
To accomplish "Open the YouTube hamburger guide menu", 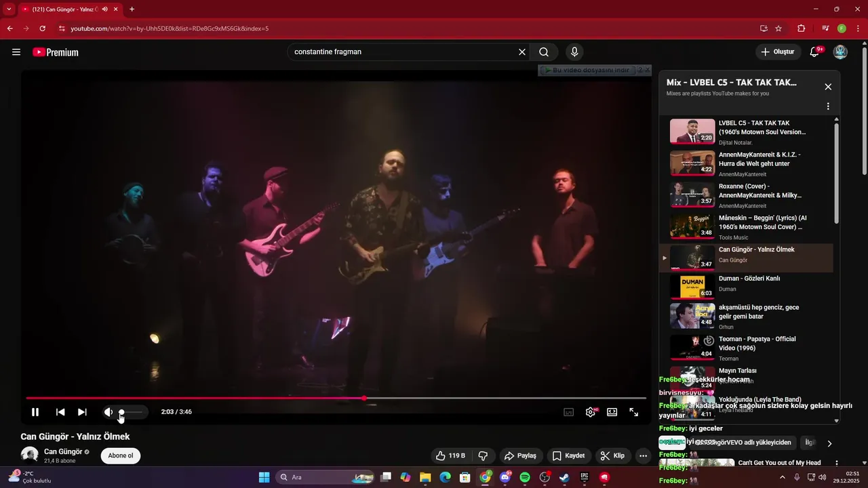I will 16,52.
